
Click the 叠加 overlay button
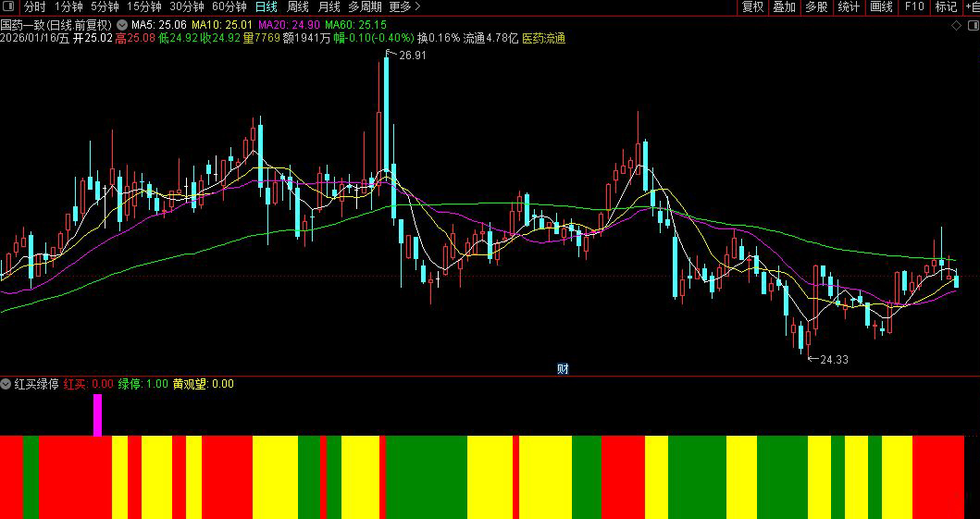tap(785, 7)
